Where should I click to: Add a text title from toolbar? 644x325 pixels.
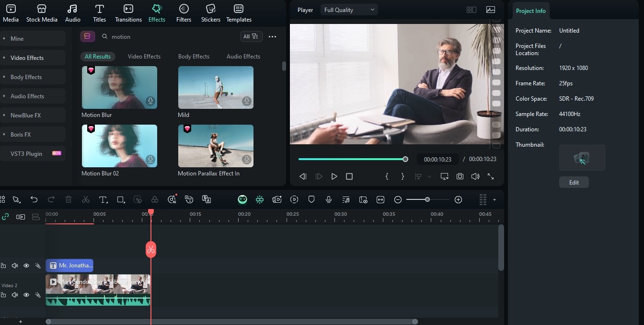point(103,199)
